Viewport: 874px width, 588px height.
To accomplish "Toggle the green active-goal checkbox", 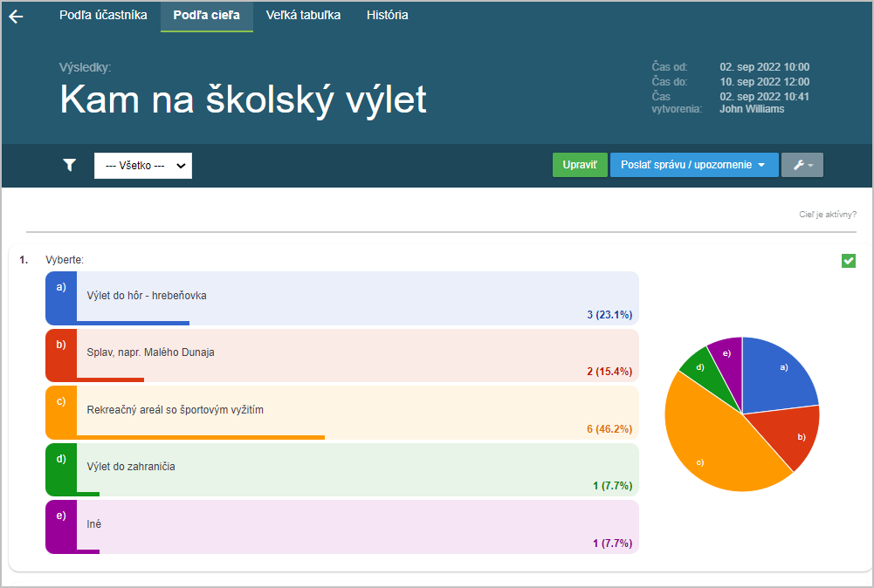I will pos(848,260).
